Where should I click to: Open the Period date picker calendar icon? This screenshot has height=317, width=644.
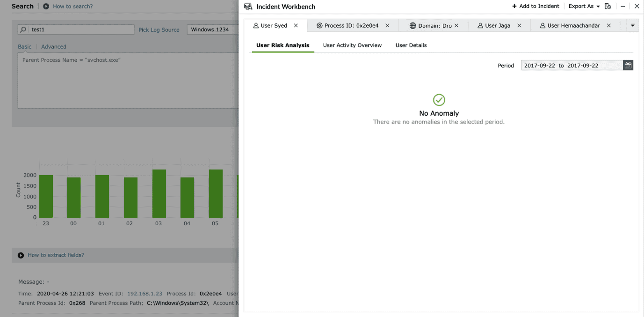pyautogui.click(x=628, y=65)
